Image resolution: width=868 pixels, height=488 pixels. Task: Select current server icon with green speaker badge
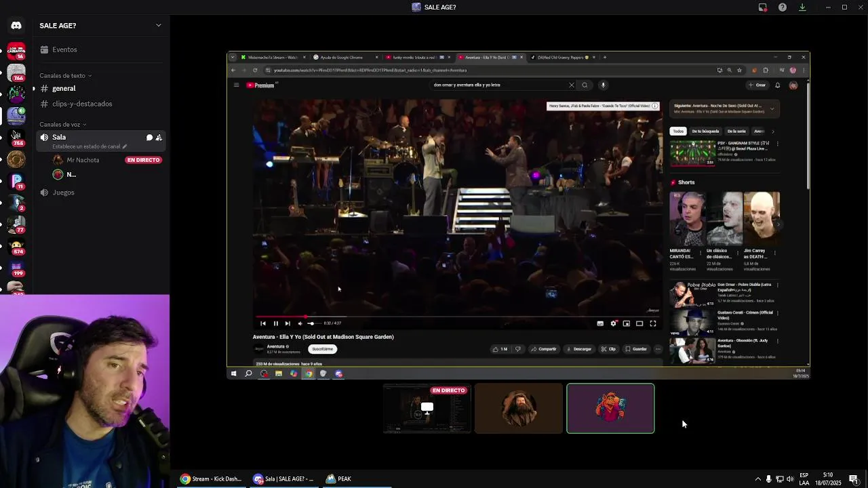(16, 116)
